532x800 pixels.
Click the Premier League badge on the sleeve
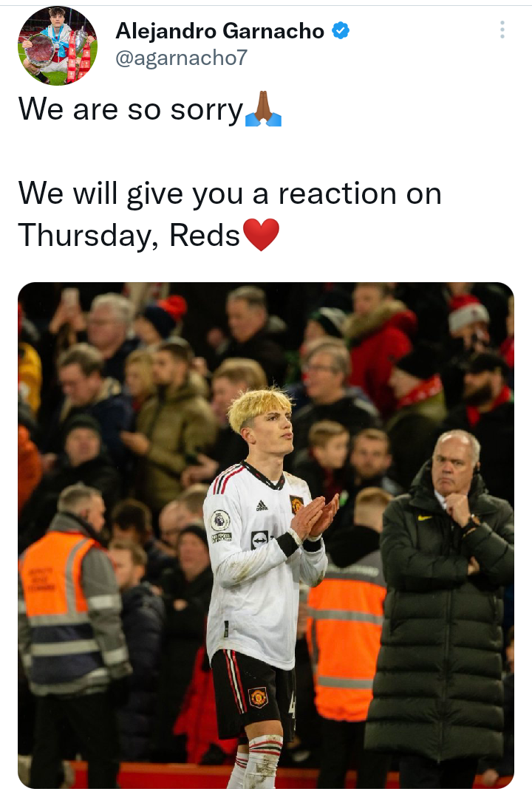pyautogui.click(x=220, y=520)
